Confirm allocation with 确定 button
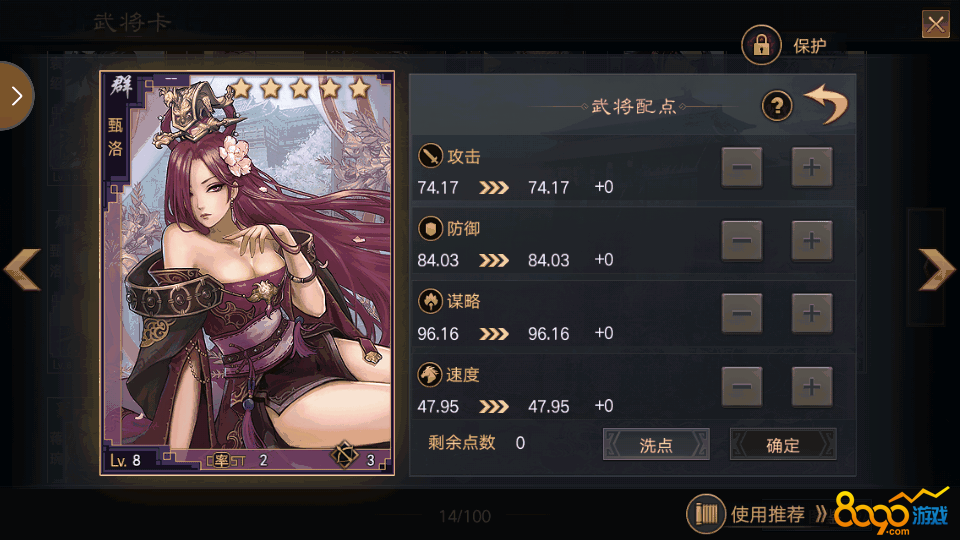This screenshot has width=960, height=540. (783, 444)
